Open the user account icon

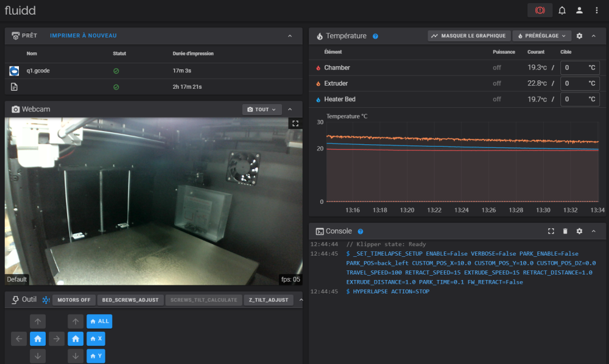(579, 10)
